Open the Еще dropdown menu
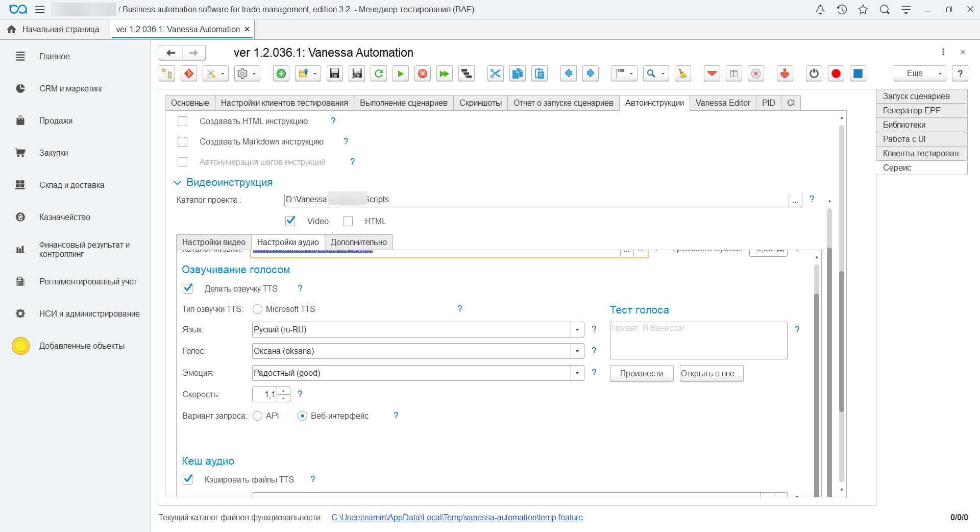Image resolution: width=980 pixels, height=532 pixels. click(x=920, y=74)
